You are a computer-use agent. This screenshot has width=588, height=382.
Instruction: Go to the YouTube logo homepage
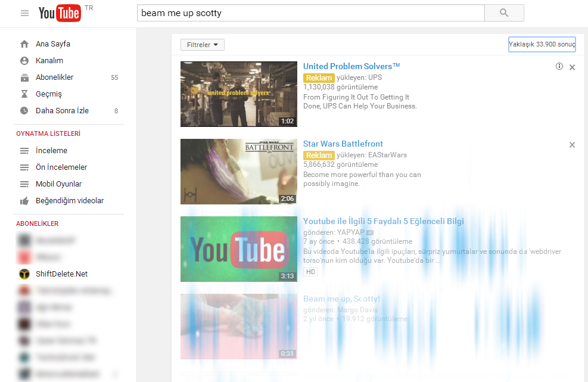(60, 13)
